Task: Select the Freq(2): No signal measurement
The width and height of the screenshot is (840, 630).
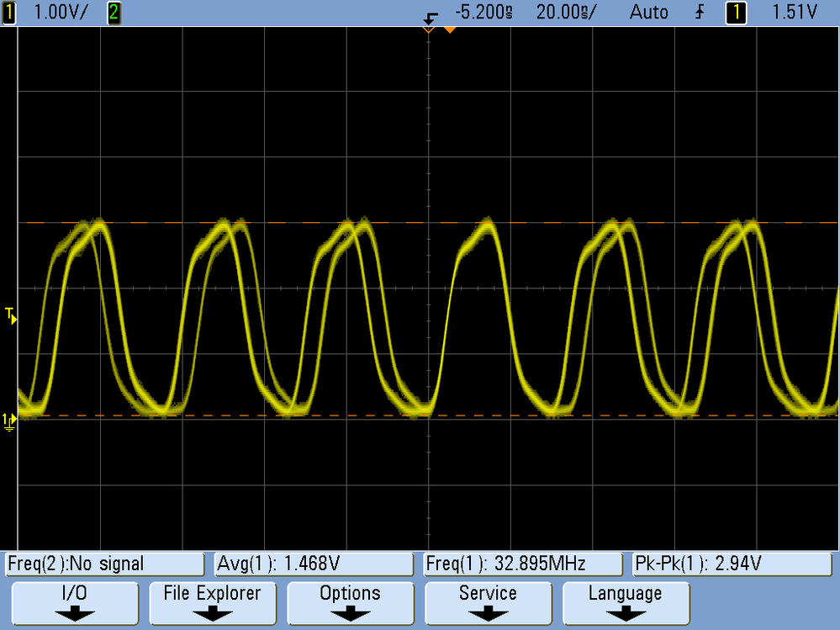Action: point(105,564)
